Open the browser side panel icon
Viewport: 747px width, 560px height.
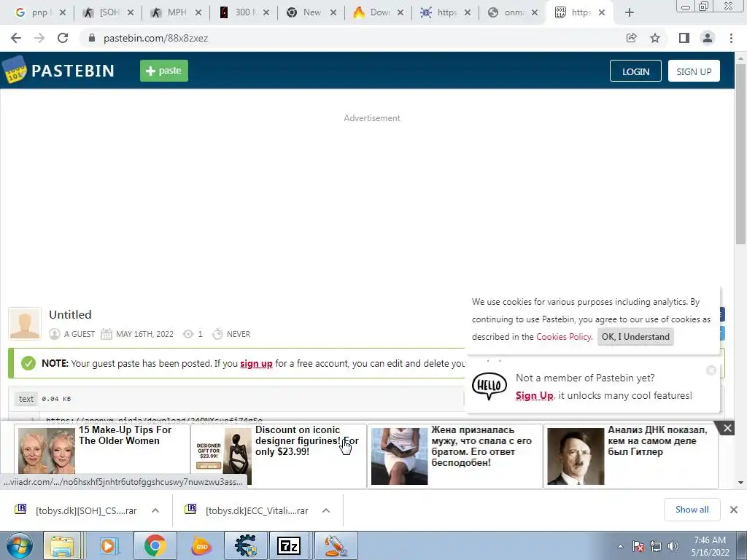pos(684,38)
